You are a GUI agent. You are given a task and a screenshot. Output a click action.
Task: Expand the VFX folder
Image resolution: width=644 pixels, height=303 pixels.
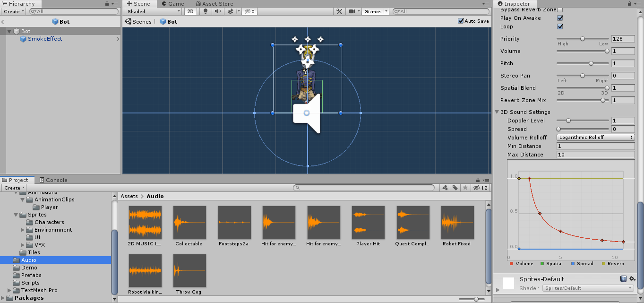23,245
